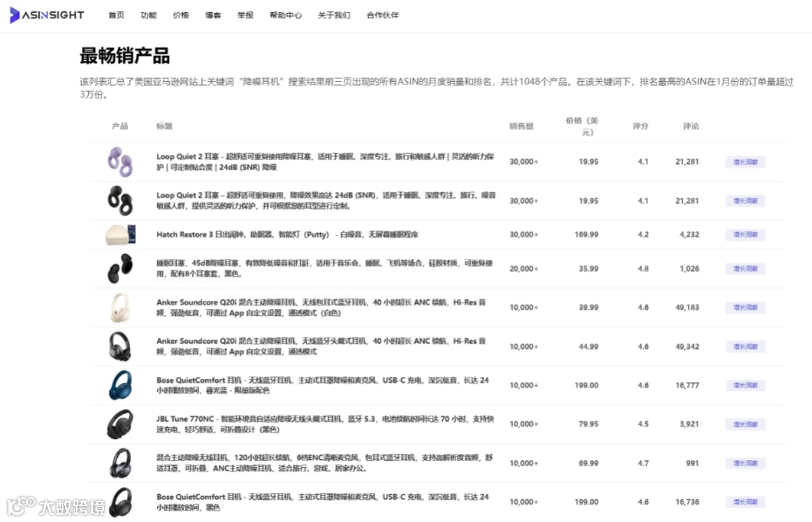Click the 价格（美元）column header

click(x=582, y=126)
